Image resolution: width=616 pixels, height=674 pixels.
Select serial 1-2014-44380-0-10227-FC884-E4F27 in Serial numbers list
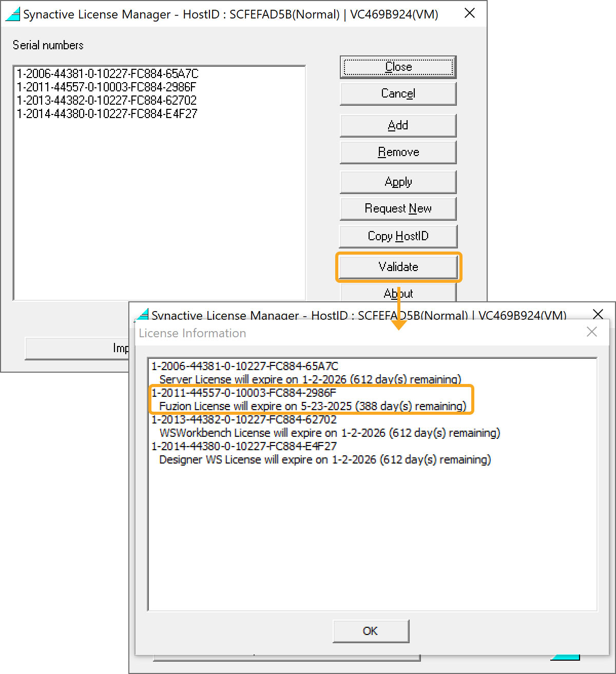(x=107, y=113)
